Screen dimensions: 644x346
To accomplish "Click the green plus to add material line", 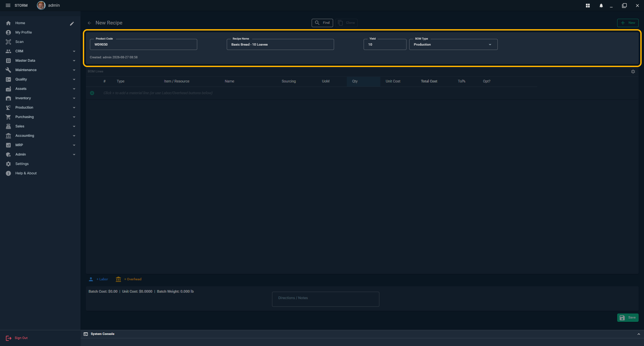I will [x=92, y=93].
